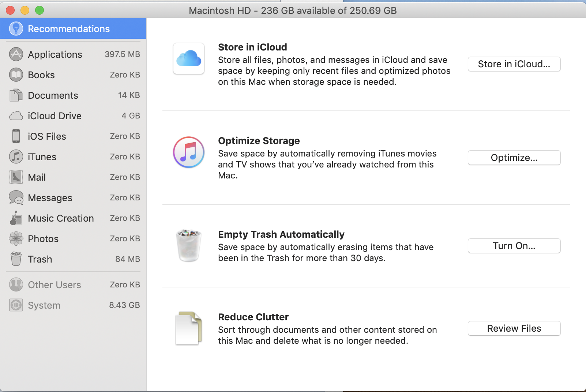The height and width of the screenshot is (392, 586).
Task: Click the Other Users icon
Action: click(16, 284)
